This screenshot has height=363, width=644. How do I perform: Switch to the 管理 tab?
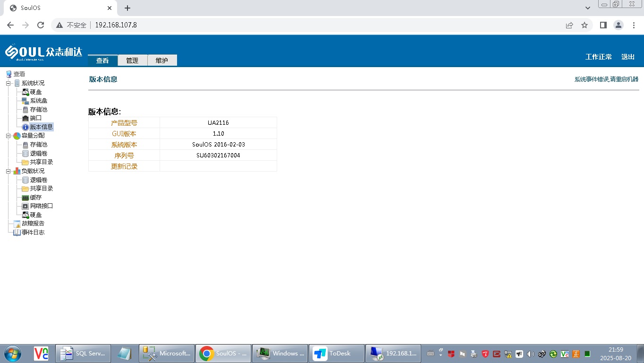[x=132, y=60]
